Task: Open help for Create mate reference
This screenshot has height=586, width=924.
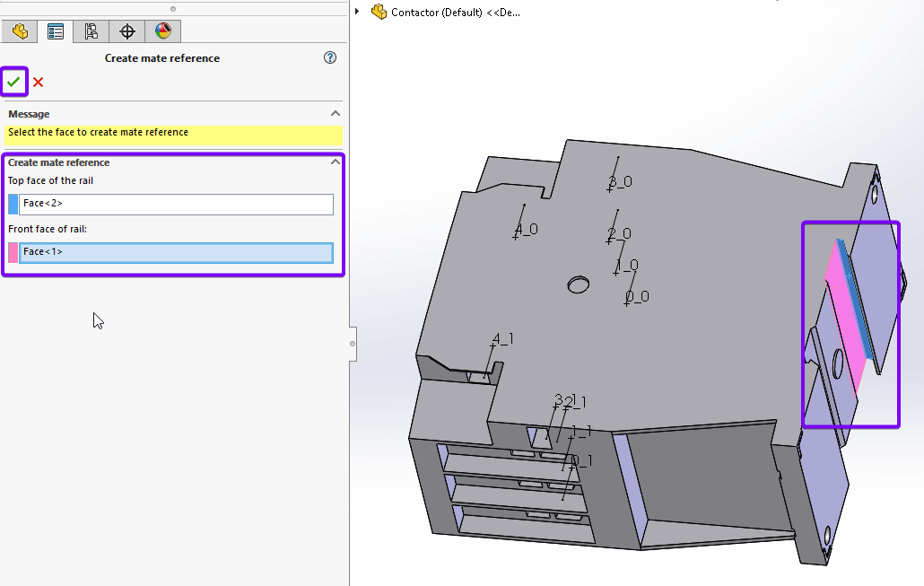Action: [330, 57]
